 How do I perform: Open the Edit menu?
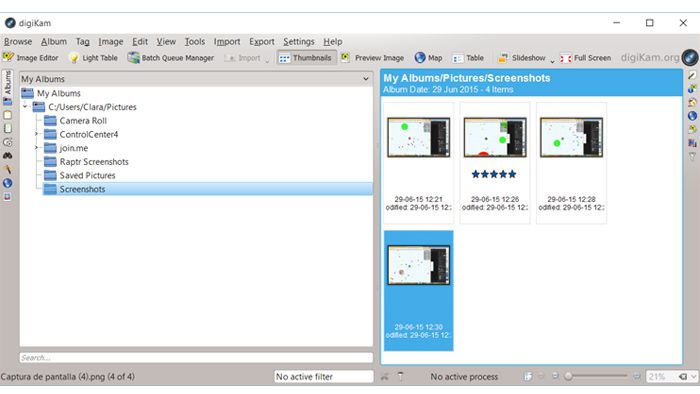[140, 41]
